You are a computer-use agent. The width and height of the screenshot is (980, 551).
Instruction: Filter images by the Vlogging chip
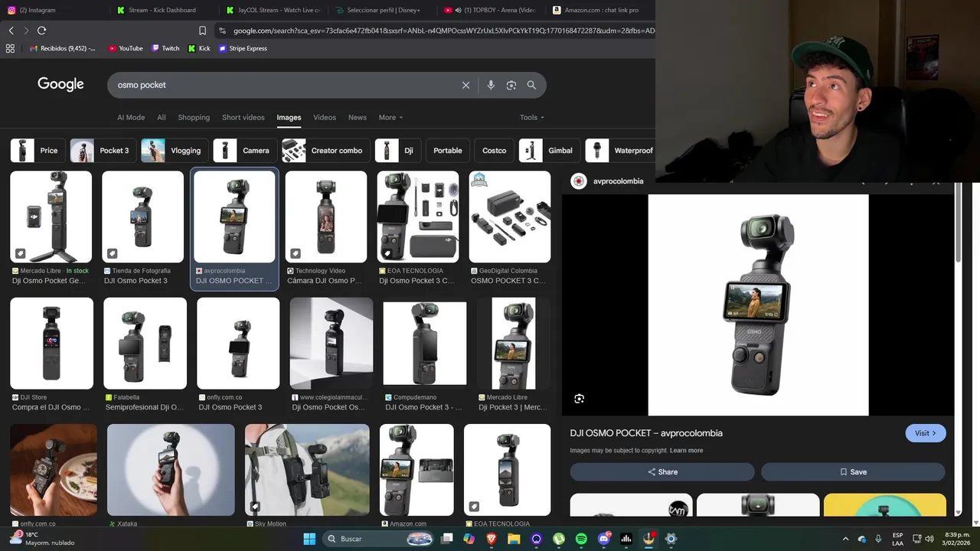(x=175, y=151)
